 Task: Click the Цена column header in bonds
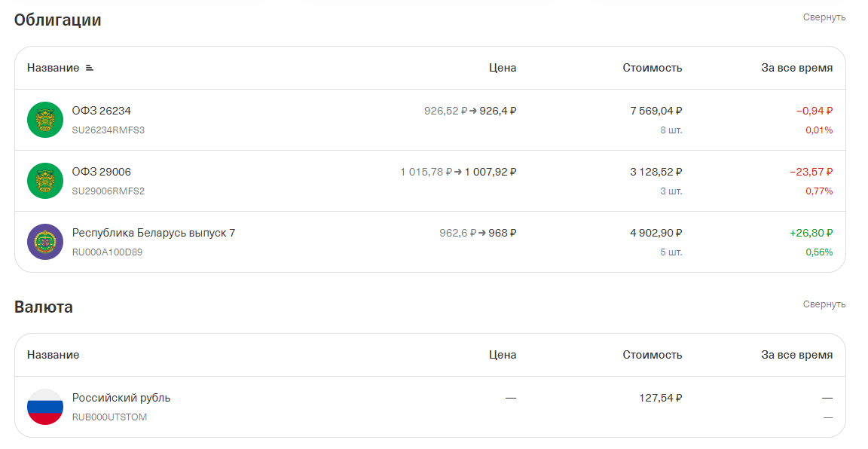[x=503, y=68]
